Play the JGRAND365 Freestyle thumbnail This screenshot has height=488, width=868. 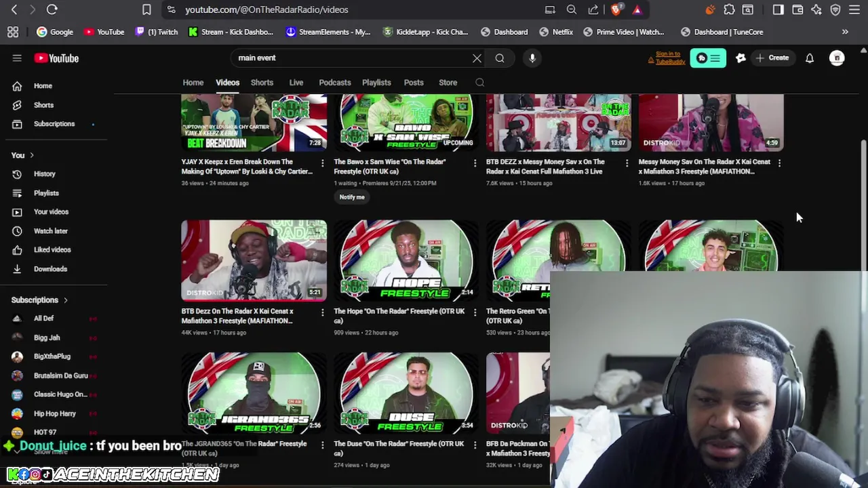point(254,393)
